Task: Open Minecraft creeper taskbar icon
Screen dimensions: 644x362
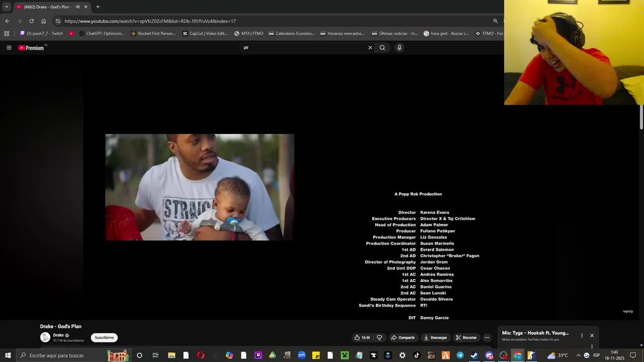Action: tap(345, 355)
